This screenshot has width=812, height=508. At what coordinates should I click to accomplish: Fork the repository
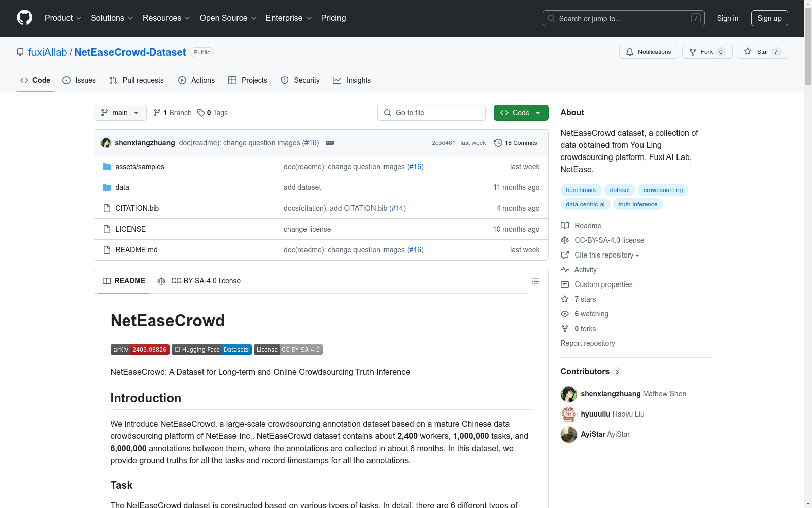pyautogui.click(x=707, y=52)
